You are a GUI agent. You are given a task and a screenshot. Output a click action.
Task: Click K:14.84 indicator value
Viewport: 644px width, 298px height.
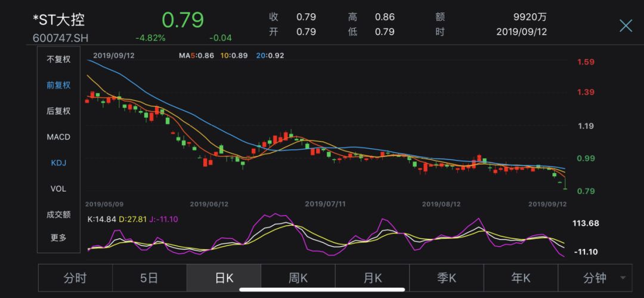pyautogui.click(x=102, y=219)
